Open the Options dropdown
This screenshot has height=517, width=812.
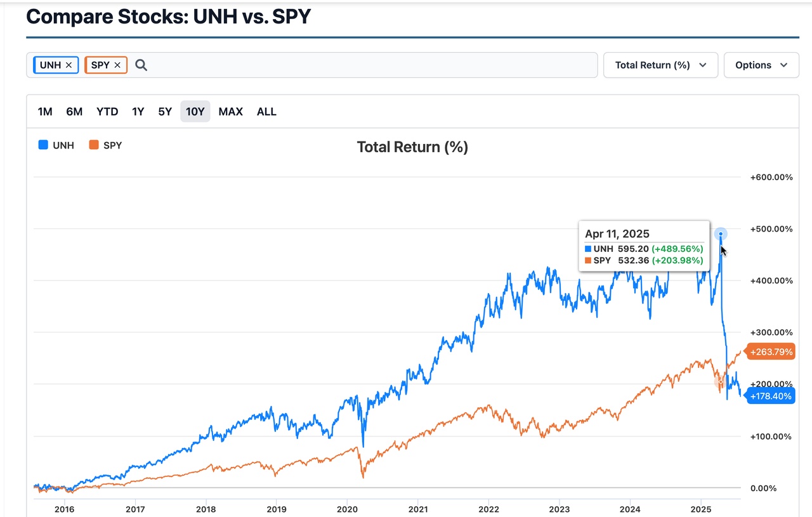[x=761, y=65]
